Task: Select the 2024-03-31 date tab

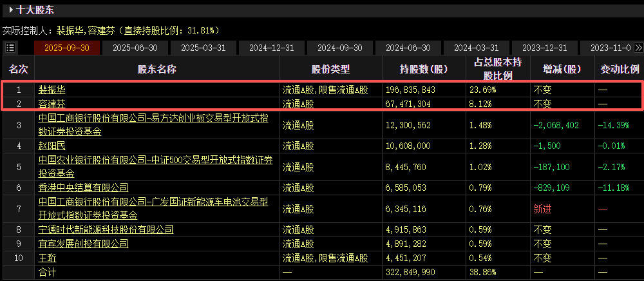Action: click(x=476, y=48)
